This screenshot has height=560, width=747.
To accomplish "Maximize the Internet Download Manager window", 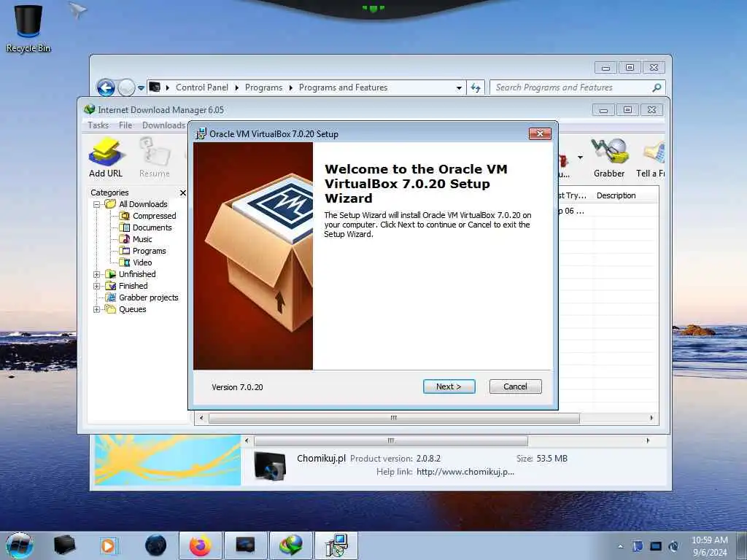I will tap(627, 110).
